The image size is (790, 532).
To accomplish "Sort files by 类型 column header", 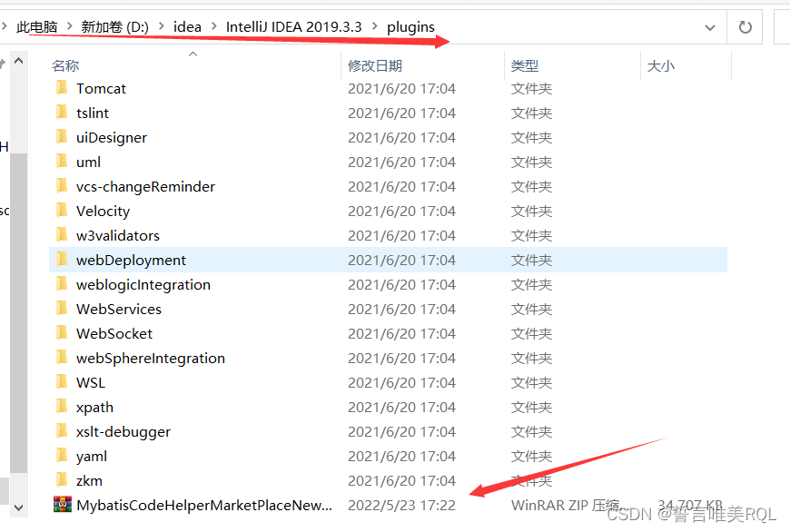I will point(525,65).
